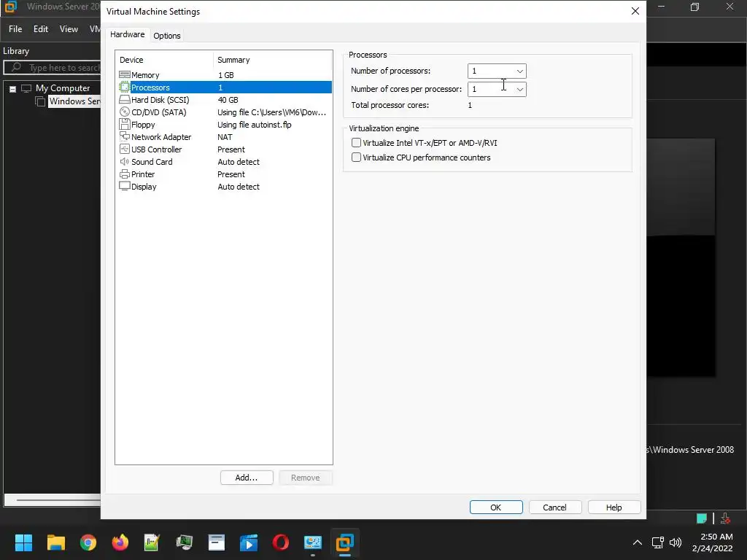Click the Device column header

click(x=164, y=60)
